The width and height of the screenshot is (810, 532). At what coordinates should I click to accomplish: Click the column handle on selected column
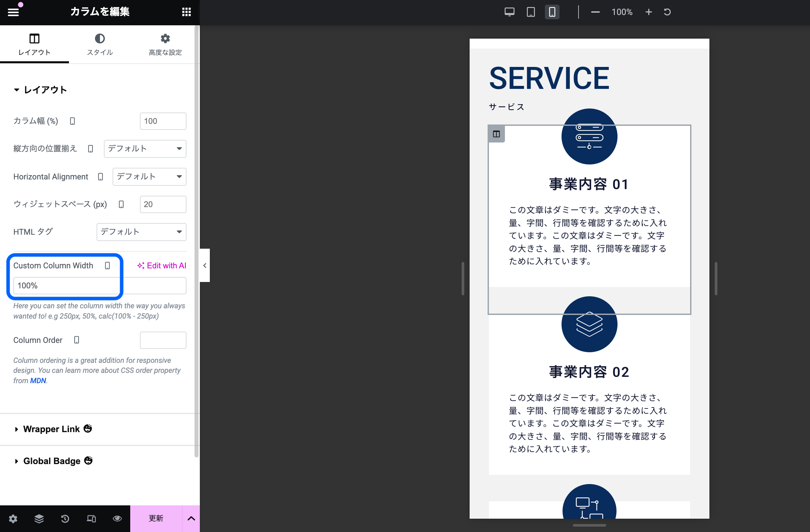point(497,134)
